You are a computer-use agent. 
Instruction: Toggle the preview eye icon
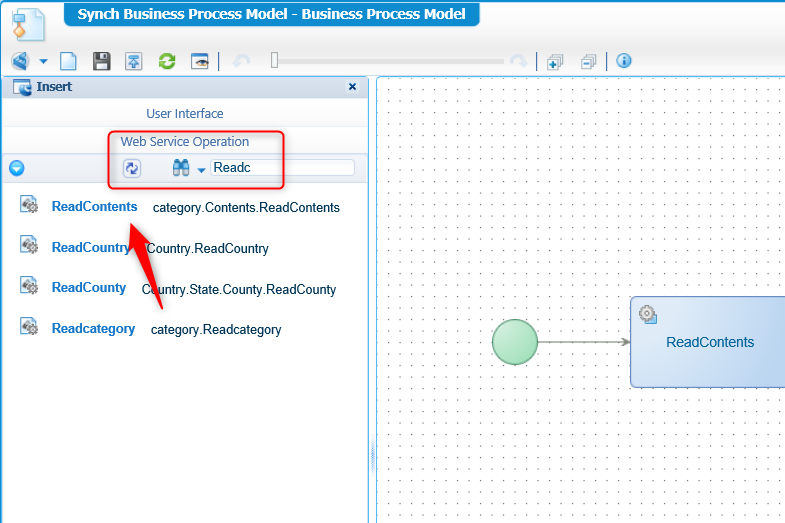click(x=200, y=61)
